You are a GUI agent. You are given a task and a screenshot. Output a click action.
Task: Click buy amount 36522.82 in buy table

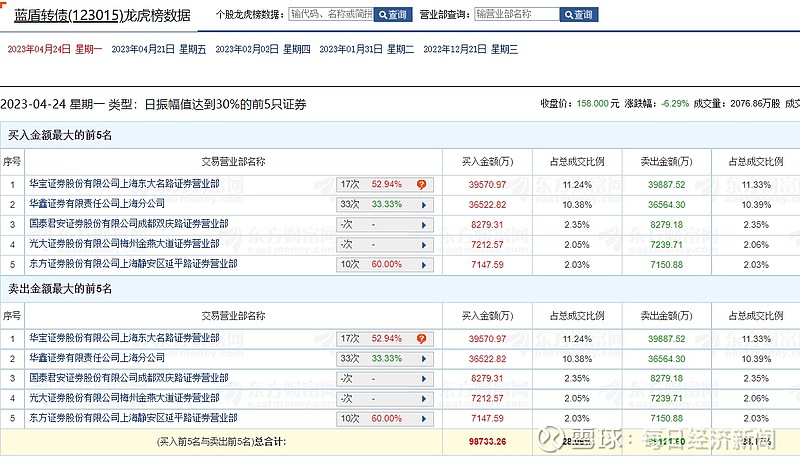(x=487, y=205)
